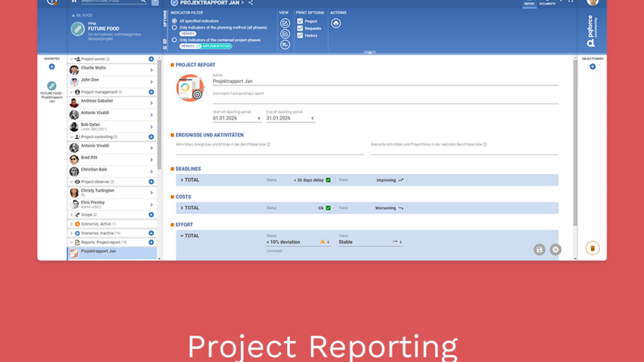This screenshot has height=362, width=644.
Task: Open the report illustration image
Action: (x=190, y=87)
